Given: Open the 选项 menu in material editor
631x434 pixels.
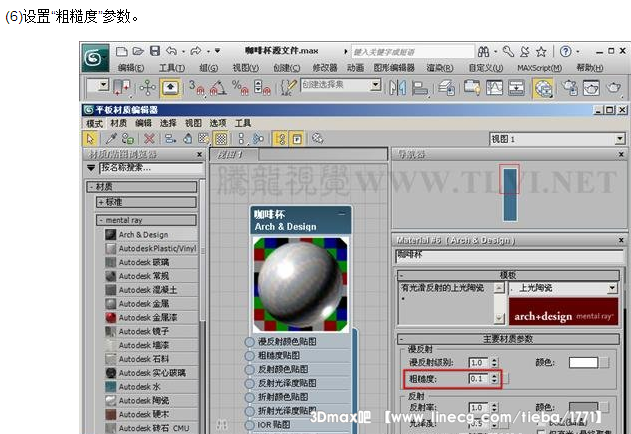Looking at the screenshot, I should coord(218,123).
